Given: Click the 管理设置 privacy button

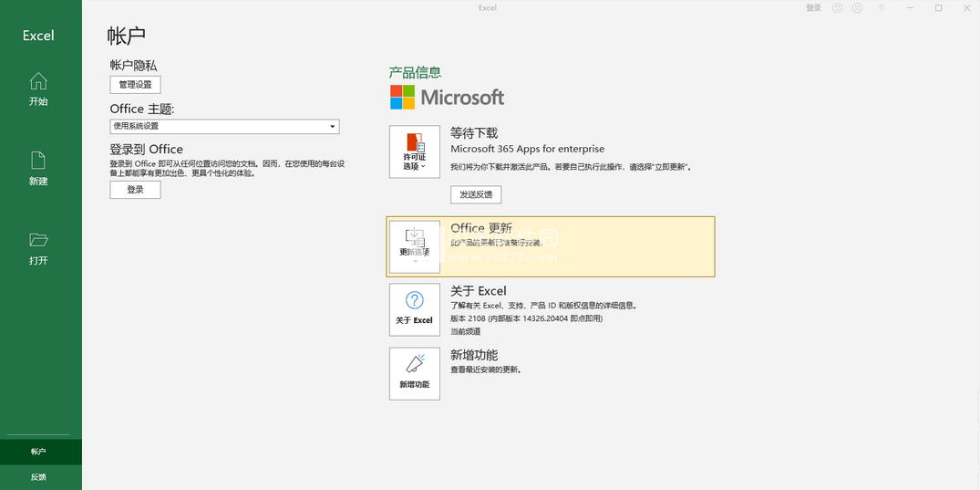Looking at the screenshot, I should point(135,85).
